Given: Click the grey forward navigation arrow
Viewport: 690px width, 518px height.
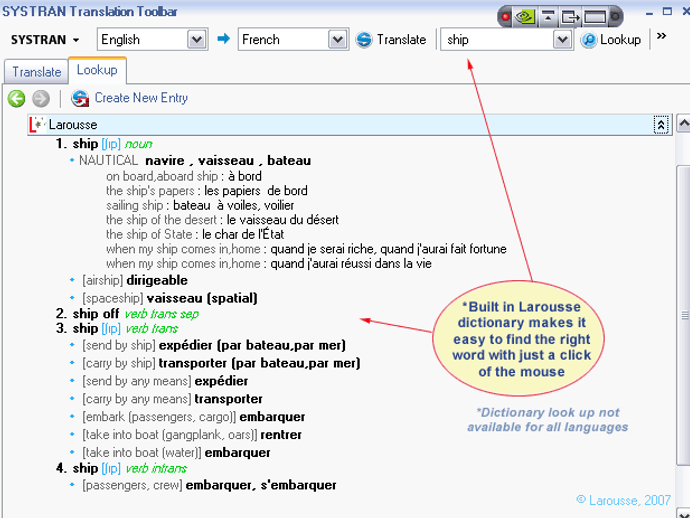Looking at the screenshot, I should (41, 99).
